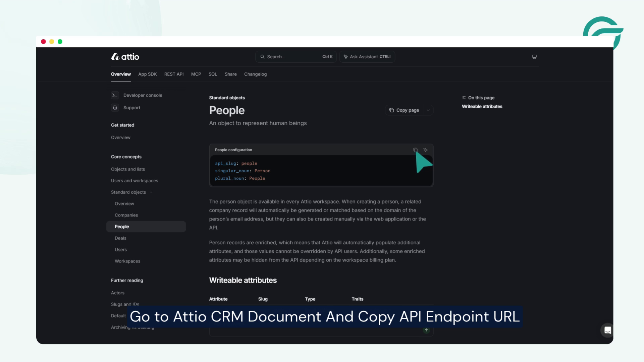Open the Developer console link
The width and height of the screenshot is (644, 362).
click(x=143, y=95)
